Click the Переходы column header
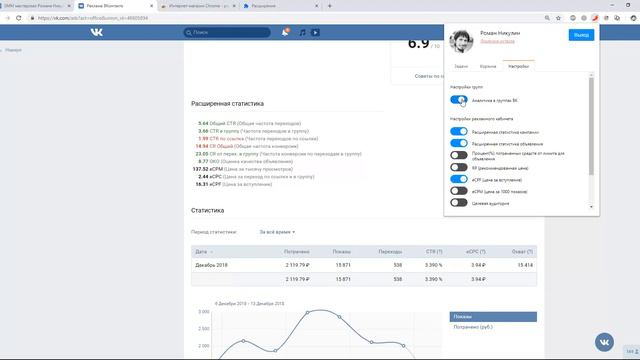 click(x=390, y=252)
